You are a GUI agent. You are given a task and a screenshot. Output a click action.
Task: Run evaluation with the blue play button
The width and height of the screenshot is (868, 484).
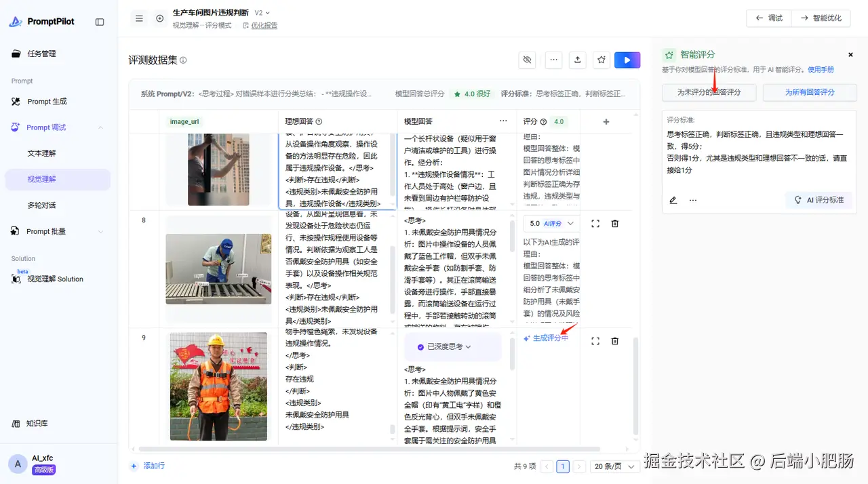click(x=627, y=60)
